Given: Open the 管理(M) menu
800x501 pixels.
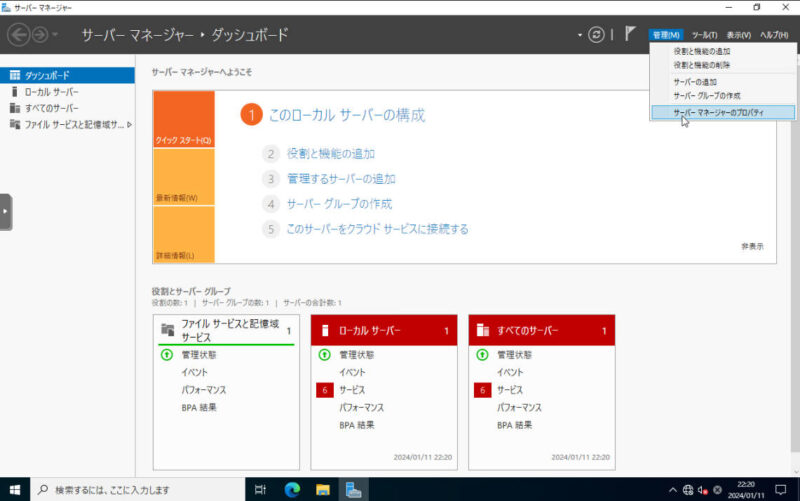Looking at the screenshot, I should point(666,35).
